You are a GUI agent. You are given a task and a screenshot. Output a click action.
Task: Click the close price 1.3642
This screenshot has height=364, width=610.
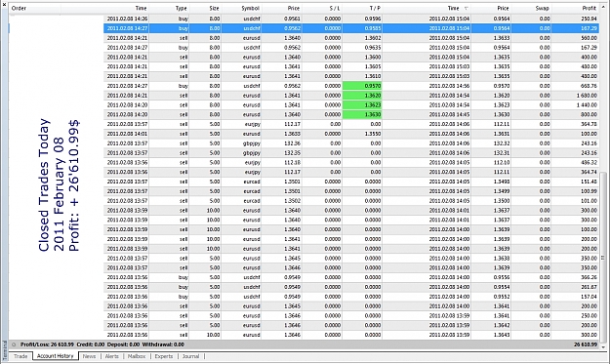click(x=502, y=326)
